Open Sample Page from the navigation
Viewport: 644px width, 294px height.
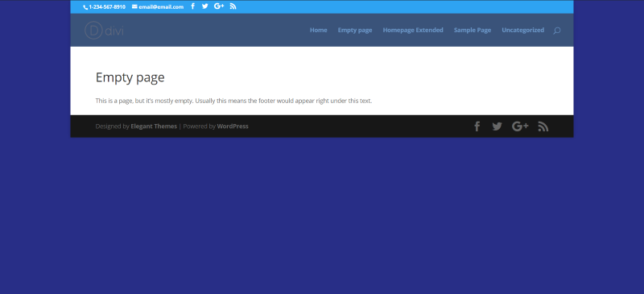click(473, 30)
